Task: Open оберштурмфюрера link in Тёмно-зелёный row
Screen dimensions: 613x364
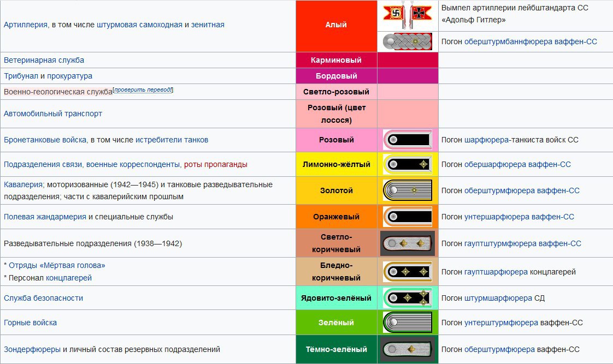Action: click(x=499, y=349)
